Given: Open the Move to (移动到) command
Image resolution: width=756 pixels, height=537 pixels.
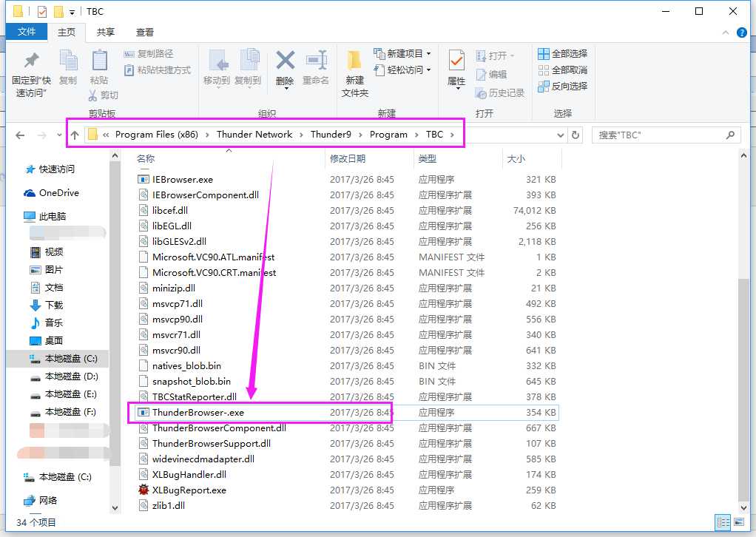Looking at the screenshot, I should (x=217, y=67).
